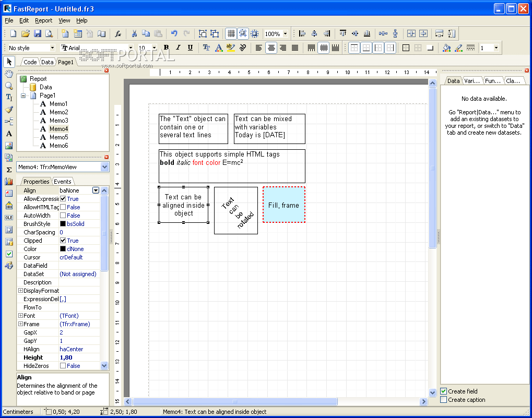Switch to the Vari... tab
This screenshot has width=532, height=418.
tap(472, 81)
